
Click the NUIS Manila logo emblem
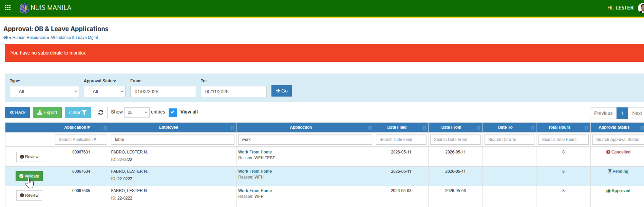[24, 8]
